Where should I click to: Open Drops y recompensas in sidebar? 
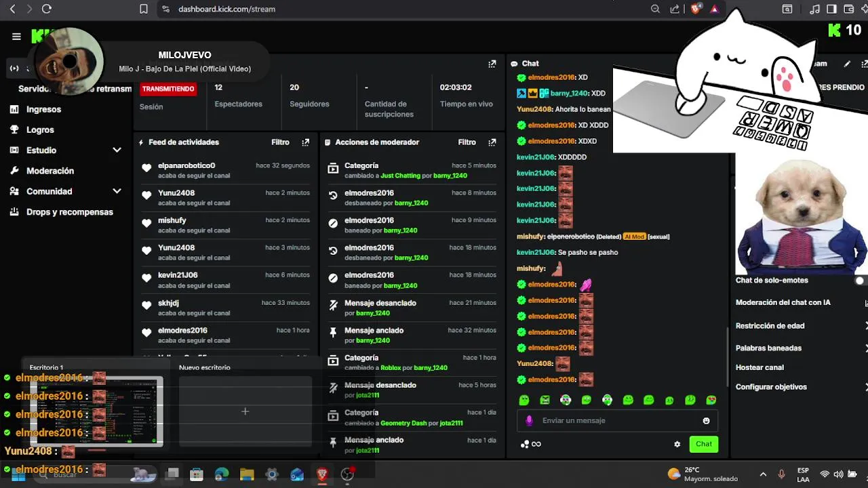point(69,212)
